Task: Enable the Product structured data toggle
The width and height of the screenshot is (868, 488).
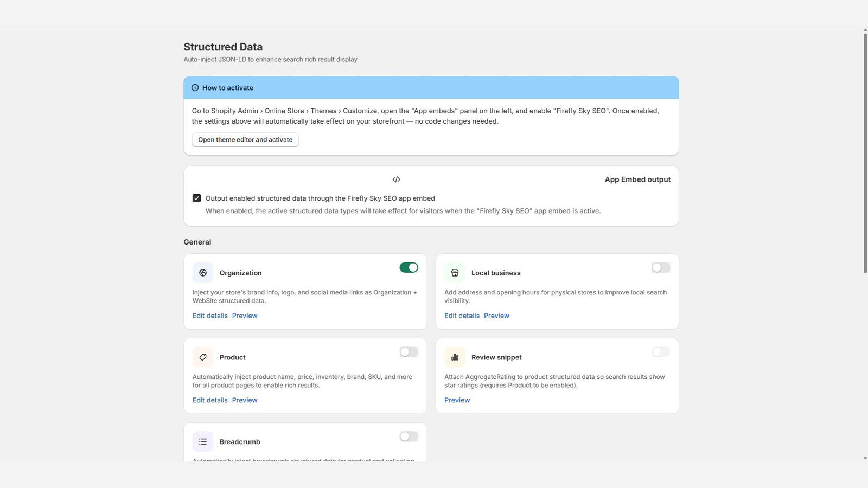Action: 409,352
